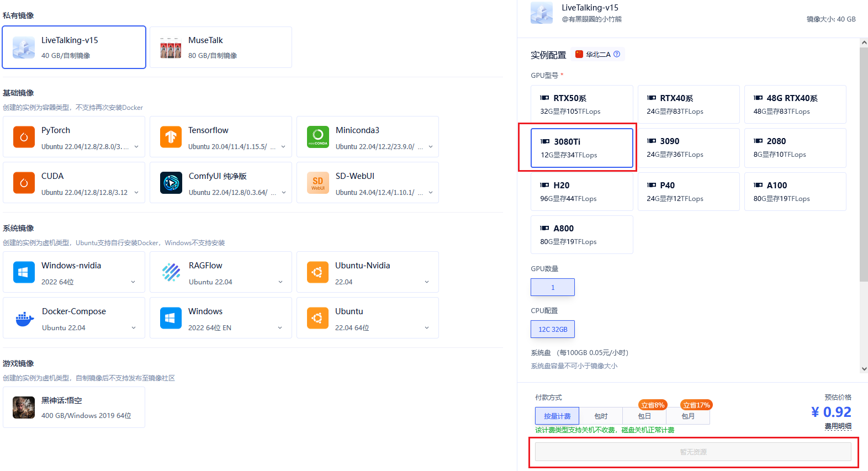Select the 按量计费 payment option
Image resolution: width=868 pixels, height=471 pixels.
(x=557, y=416)
